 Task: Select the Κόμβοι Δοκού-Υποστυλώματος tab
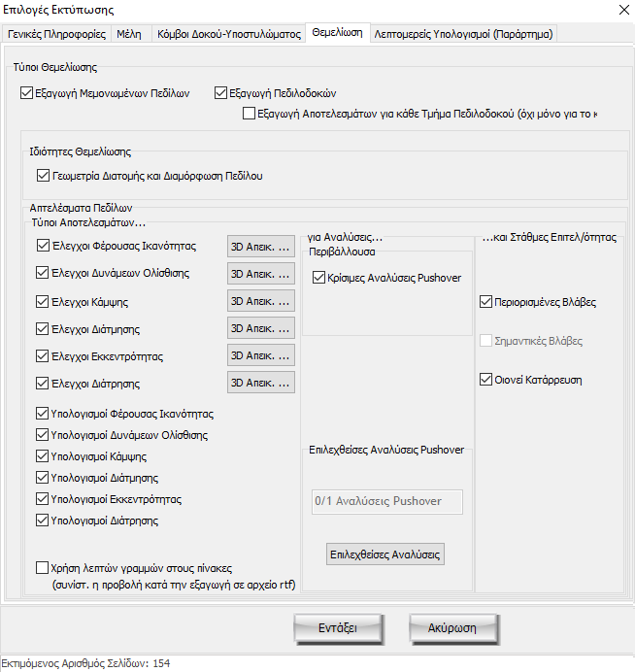point(229,33)
